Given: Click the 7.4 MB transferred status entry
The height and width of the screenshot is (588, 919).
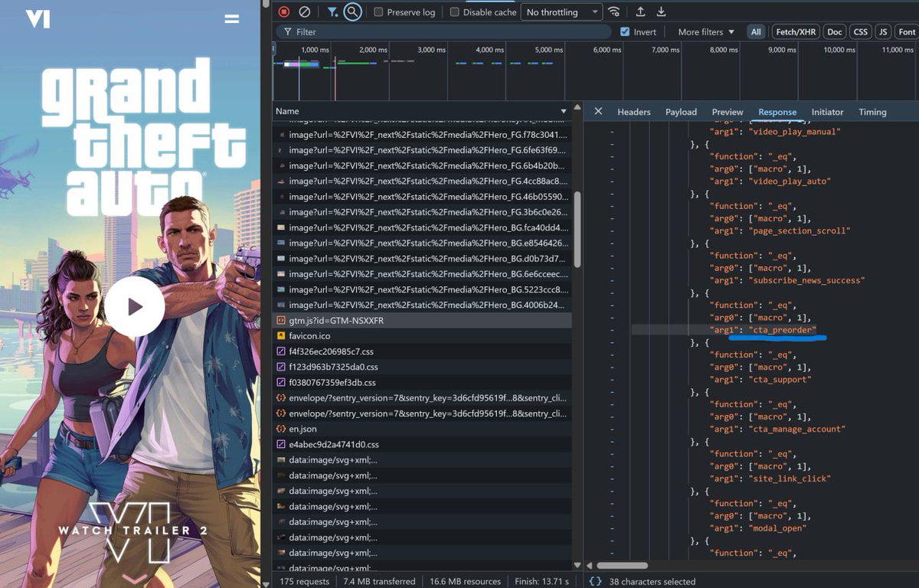Looking at the screenshot, I should 379,581.
